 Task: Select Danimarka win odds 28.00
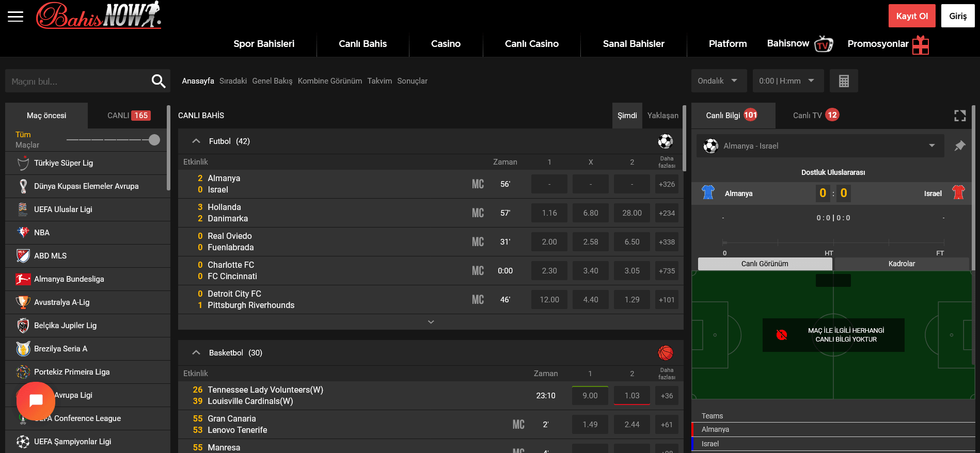pyautogui.click(x=632, y=213)
